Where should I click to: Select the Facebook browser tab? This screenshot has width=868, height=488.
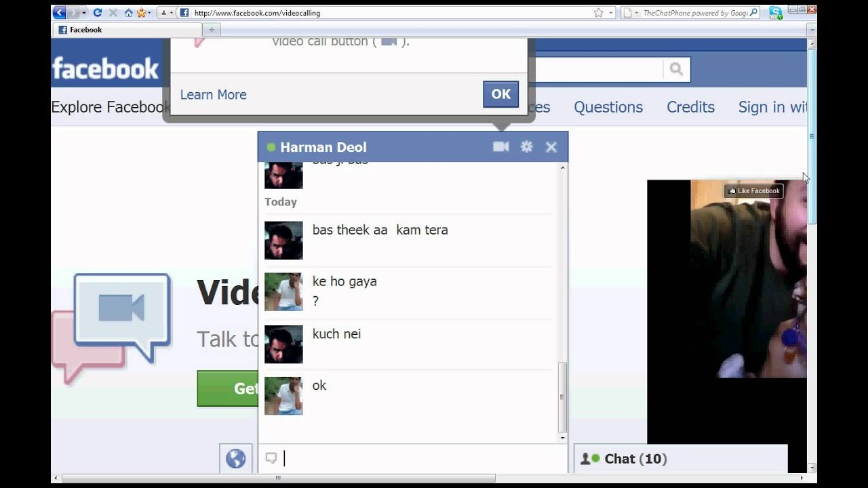click(127, 30)
